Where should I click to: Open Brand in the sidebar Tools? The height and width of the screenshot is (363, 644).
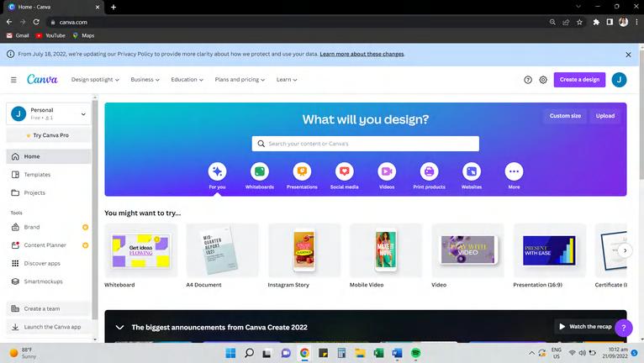49,227
